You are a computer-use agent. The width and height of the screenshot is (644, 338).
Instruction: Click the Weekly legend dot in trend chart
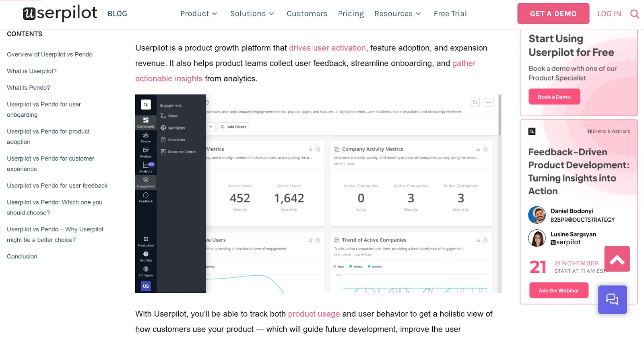pyautogui.click(x=351, y=266)
